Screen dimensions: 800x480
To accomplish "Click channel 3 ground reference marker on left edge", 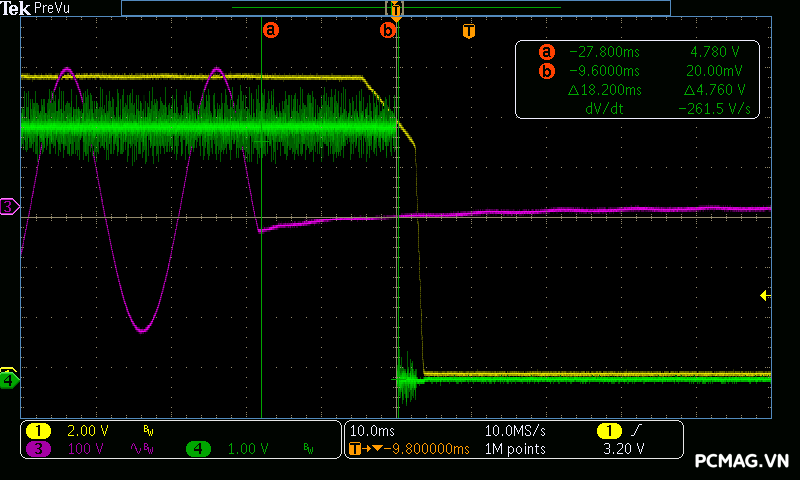I will coord(8,207).
